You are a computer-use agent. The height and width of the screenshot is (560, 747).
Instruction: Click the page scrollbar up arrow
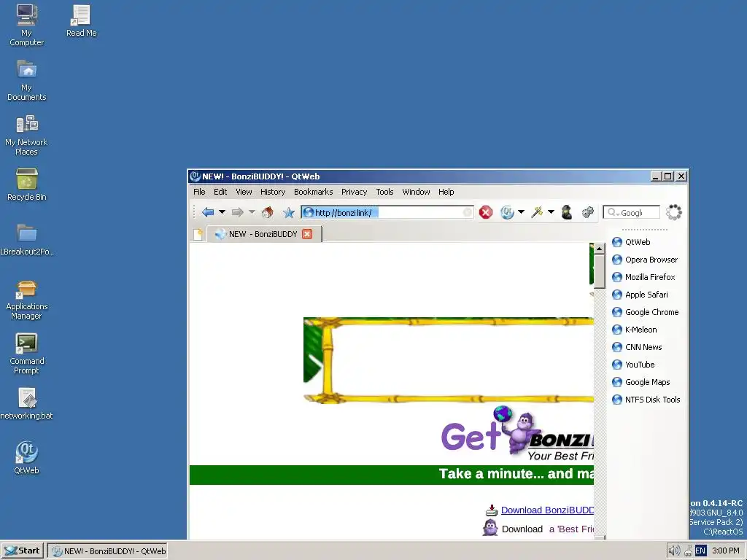coord(600,249)
